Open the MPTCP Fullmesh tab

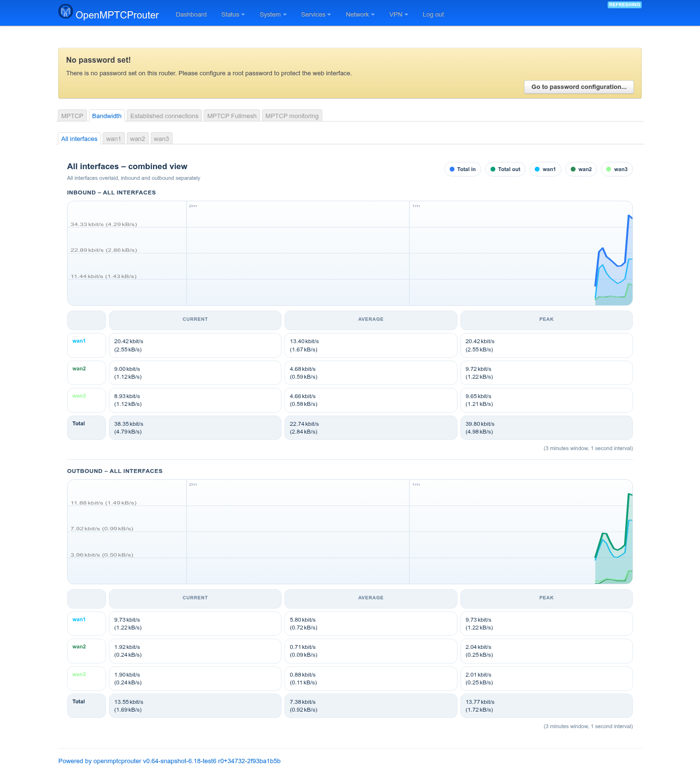[232, 116]
